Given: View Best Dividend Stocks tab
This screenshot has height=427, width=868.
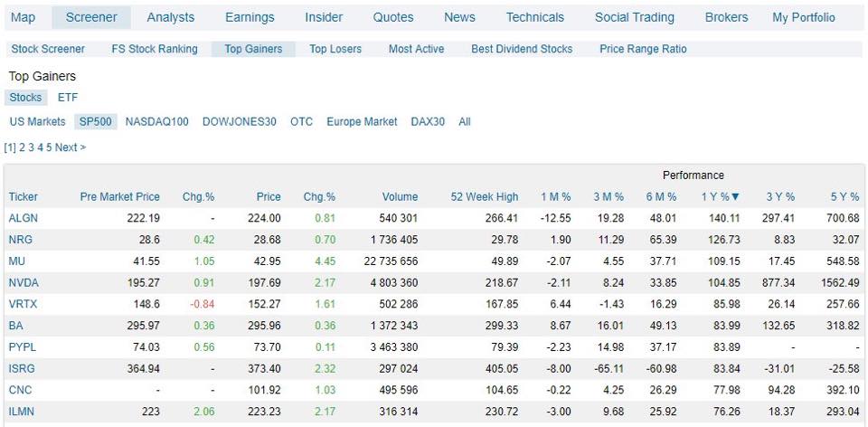Looking at the screenshot, I should click(x=522, y=49).
